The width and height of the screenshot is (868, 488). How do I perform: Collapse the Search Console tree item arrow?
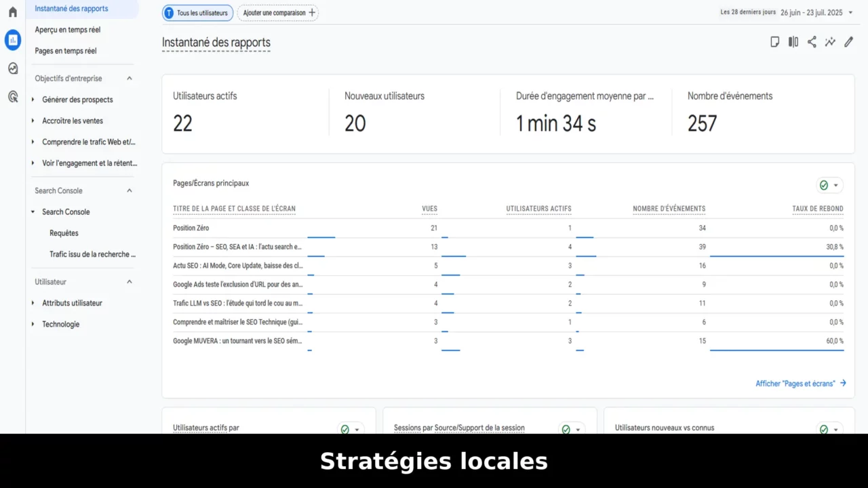click(x=33, y=212)
